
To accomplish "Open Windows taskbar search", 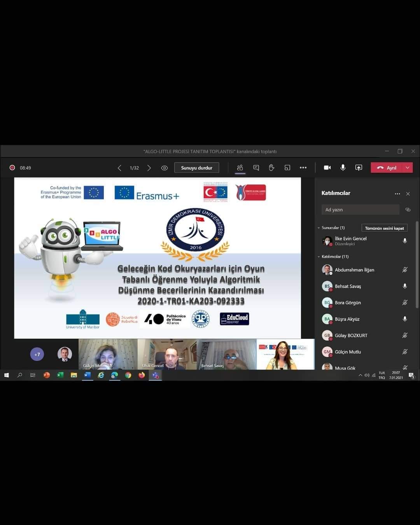I will [x=20, y=375].
